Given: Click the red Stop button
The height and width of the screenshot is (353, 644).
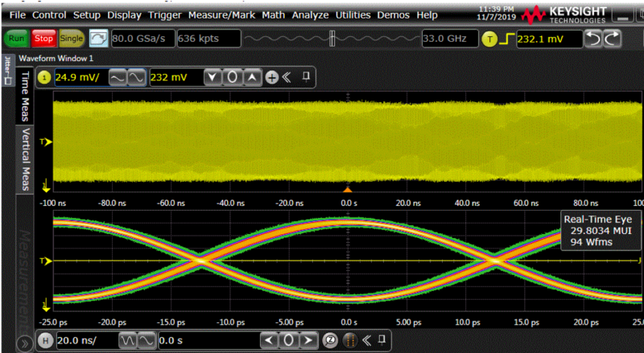Looking at the screenshot, I should pos(43,39).
